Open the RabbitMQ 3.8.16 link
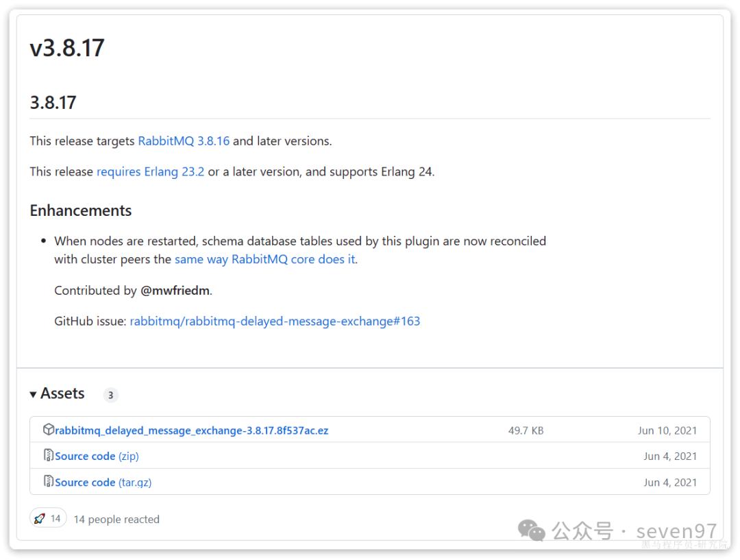740x560 pixels. click(184, 141)
